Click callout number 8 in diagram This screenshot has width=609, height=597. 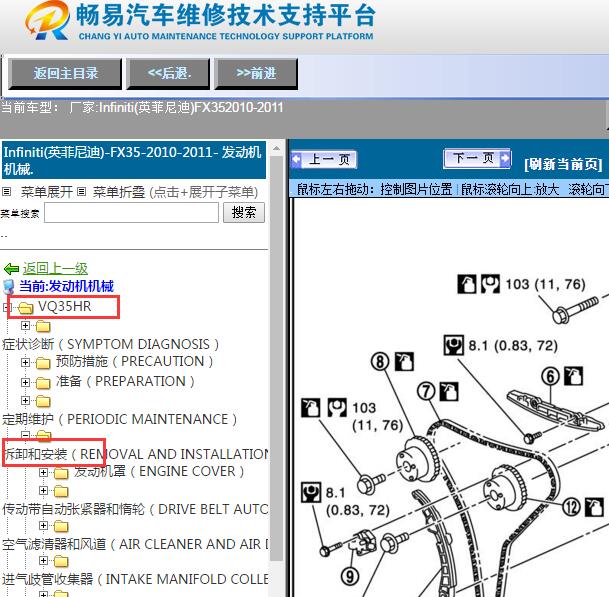click(x=380, y=362)
